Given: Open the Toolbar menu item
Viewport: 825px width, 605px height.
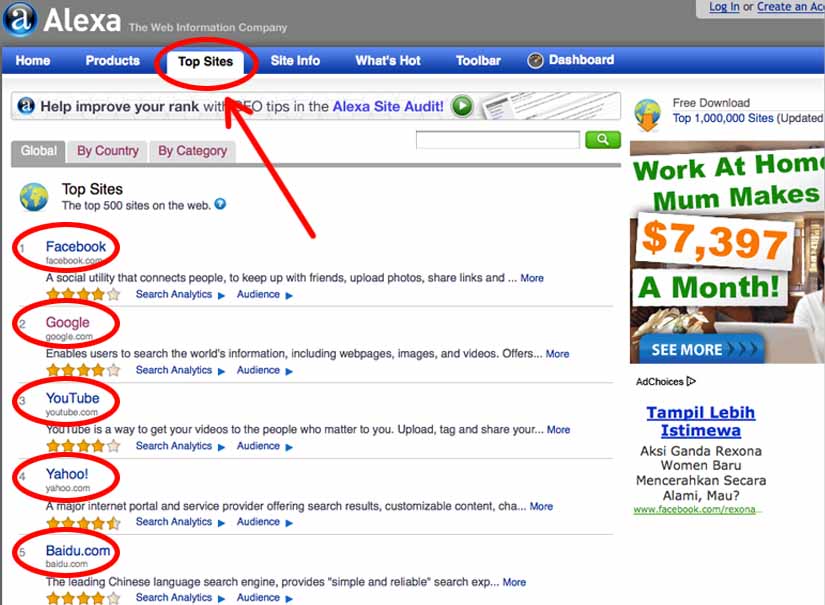Looking at the screenshot, I should click(x=478, y=60).
